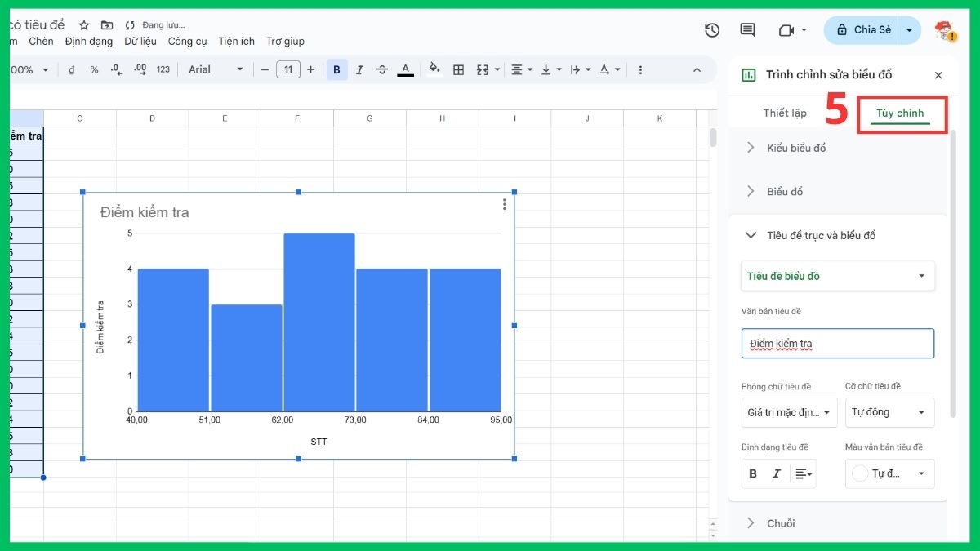This screenshot has width=980, height=551.
Task: Click the move to folder icon
Action: [x=106, y=24]
